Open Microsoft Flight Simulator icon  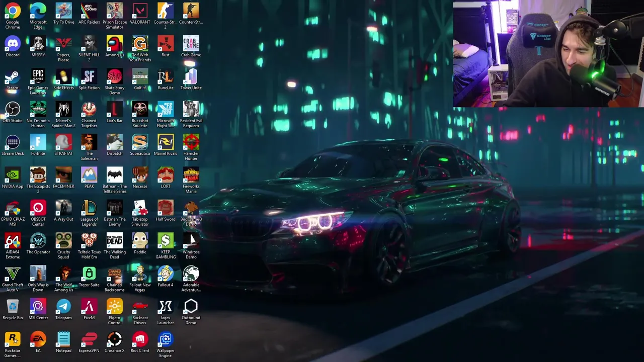pyautogui.click(x=166, y=110)
